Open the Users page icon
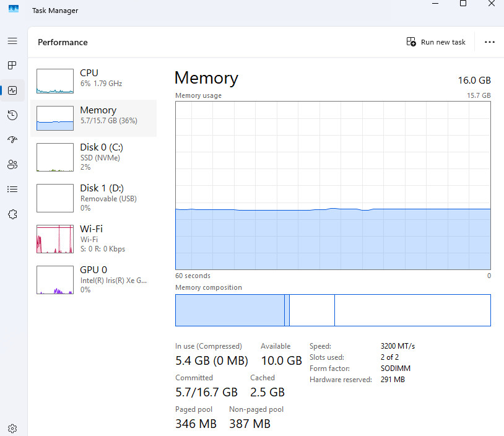 (x=12, y=164)
